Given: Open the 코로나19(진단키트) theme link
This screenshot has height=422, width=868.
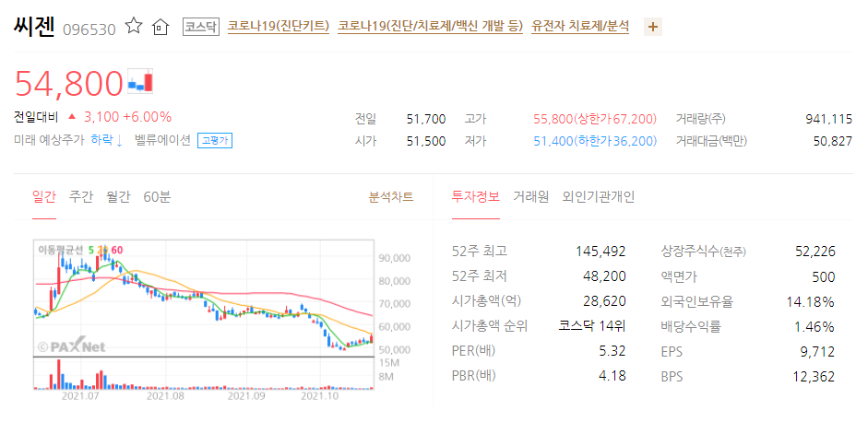Looking at the screenshot, I should [279, 26].
